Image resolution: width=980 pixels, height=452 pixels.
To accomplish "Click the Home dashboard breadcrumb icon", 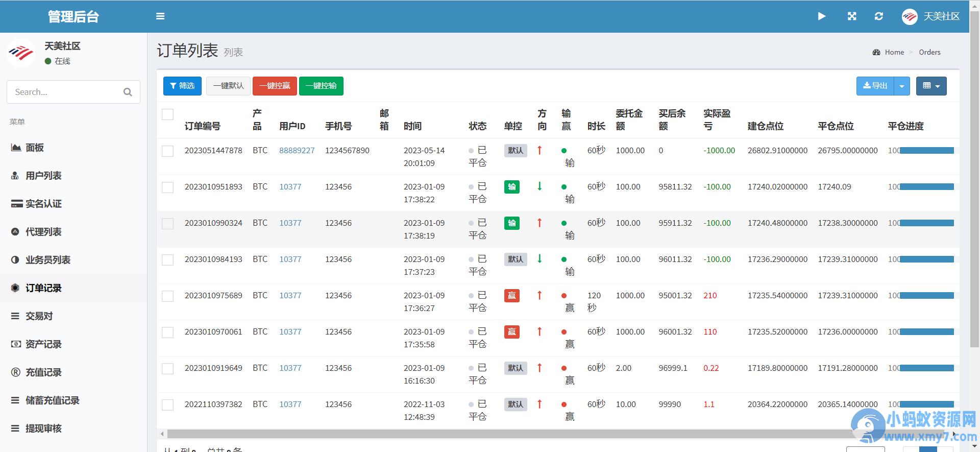I will pyautogui.click(x=876, y=52).
